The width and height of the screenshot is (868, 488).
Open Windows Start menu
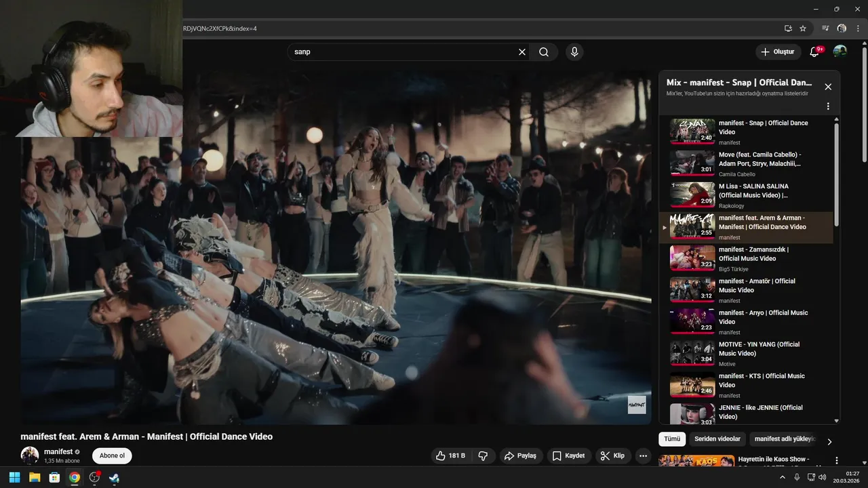14,477
